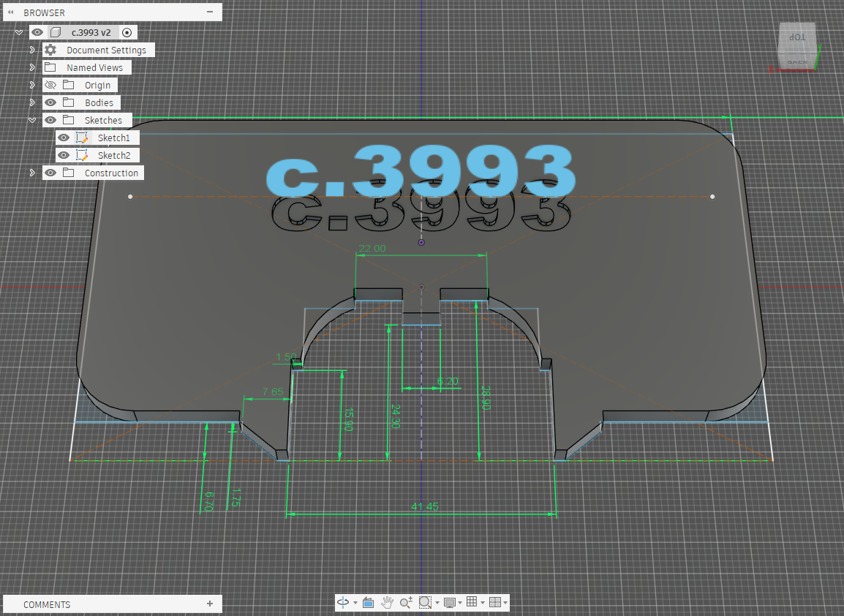The width and height of the screenshot is (844, 616).
Task: Hide the Sketches folder
Action: click(x=50, y=120)
